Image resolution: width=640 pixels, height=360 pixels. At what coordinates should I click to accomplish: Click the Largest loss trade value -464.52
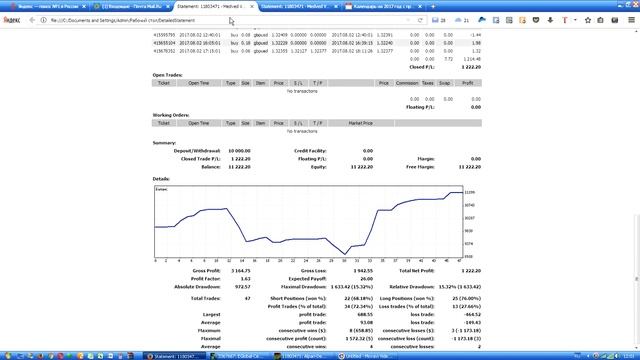point(472,315)
